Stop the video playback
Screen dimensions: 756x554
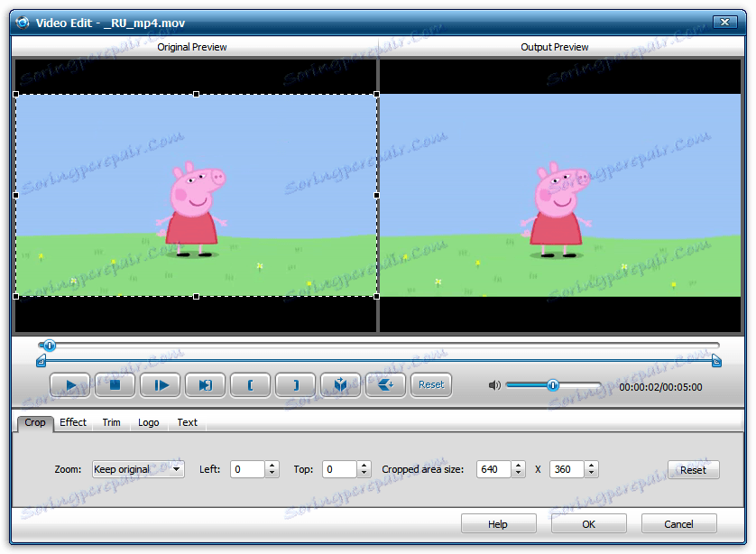tap(115, 384)
